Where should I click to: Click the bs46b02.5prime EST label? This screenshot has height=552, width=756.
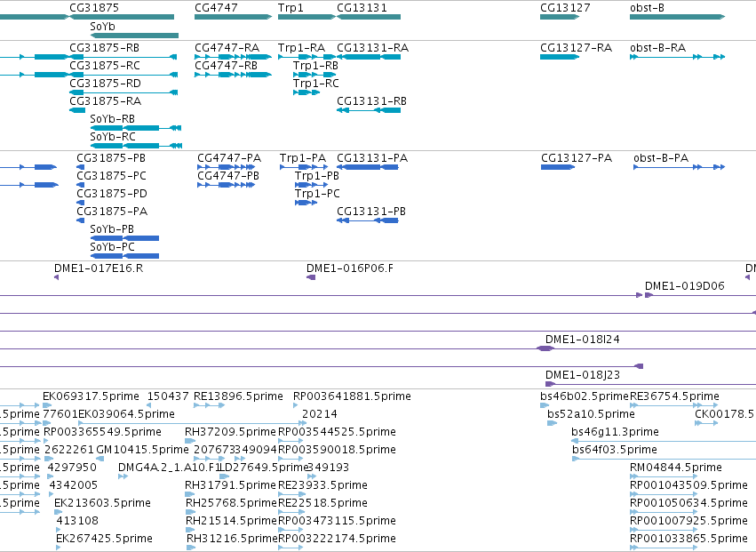tap(585, 396)
